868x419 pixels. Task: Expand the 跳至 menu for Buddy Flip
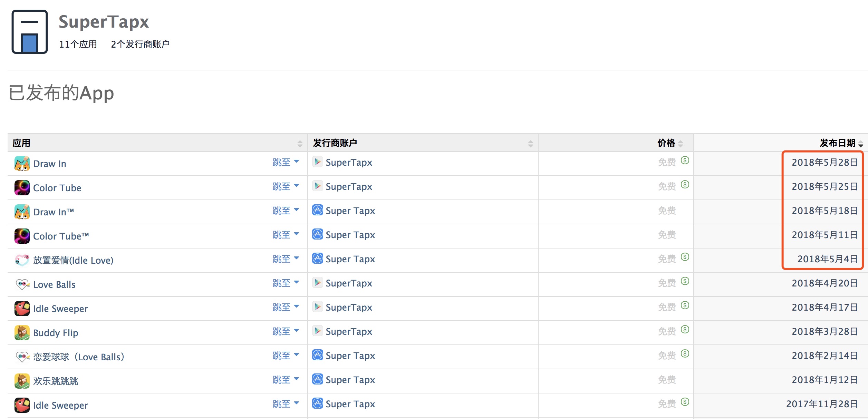(x=286, y=331)
